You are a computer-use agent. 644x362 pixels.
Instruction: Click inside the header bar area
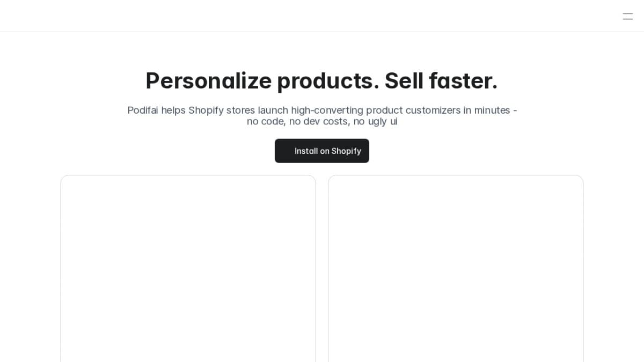(x=322, y=16)
